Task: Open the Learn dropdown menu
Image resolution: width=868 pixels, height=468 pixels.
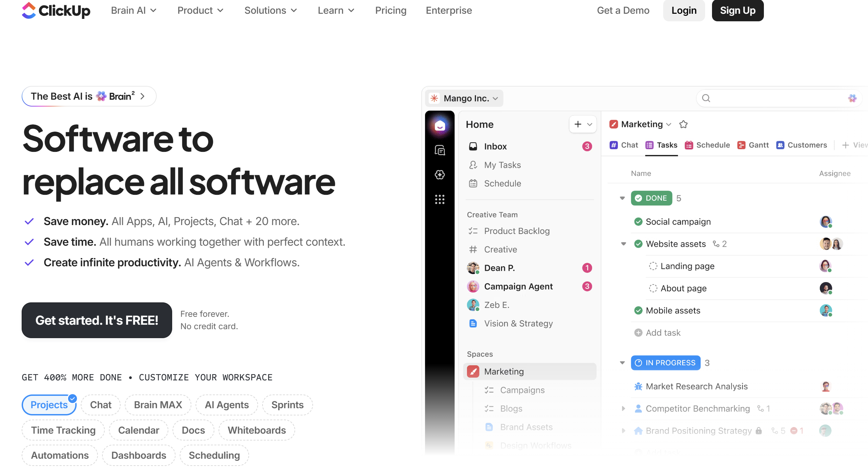Action: click(x=336, y=10)
